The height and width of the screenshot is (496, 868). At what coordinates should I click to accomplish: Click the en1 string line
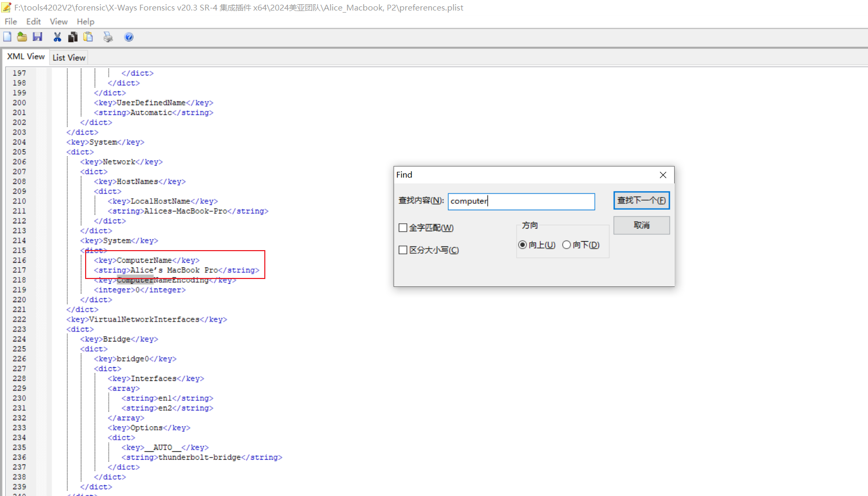pos(168,398)
